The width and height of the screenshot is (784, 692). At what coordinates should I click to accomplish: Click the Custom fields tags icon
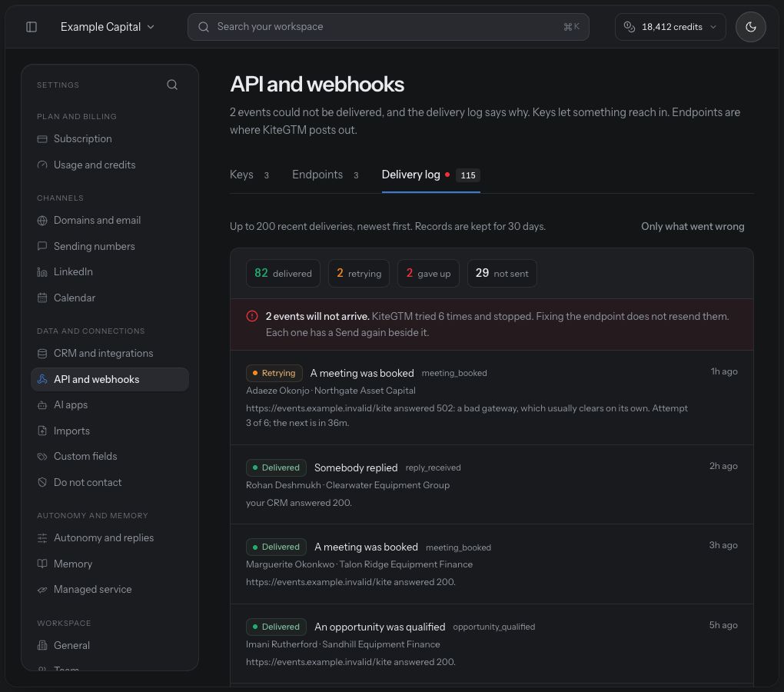(x=42, y=457)
